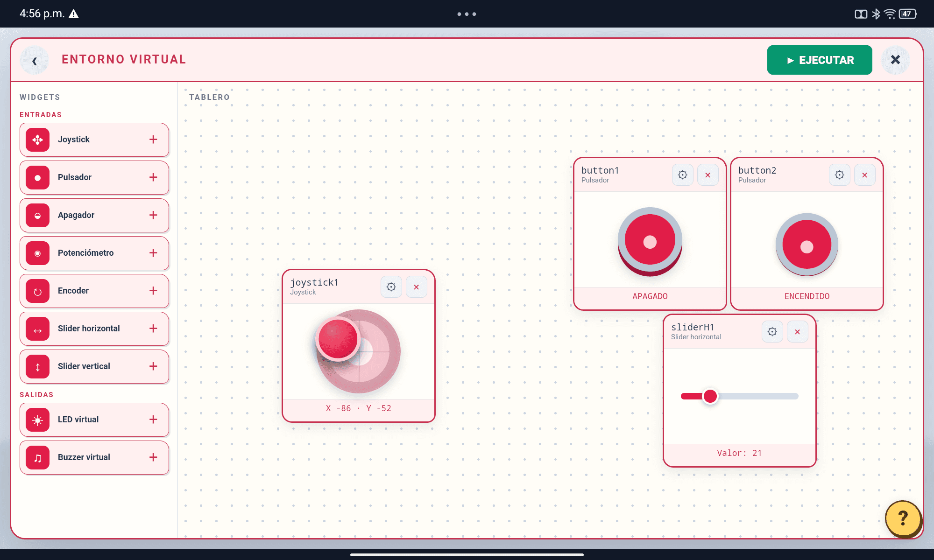Open help with the yellow question mark

[x=903, y=518]
